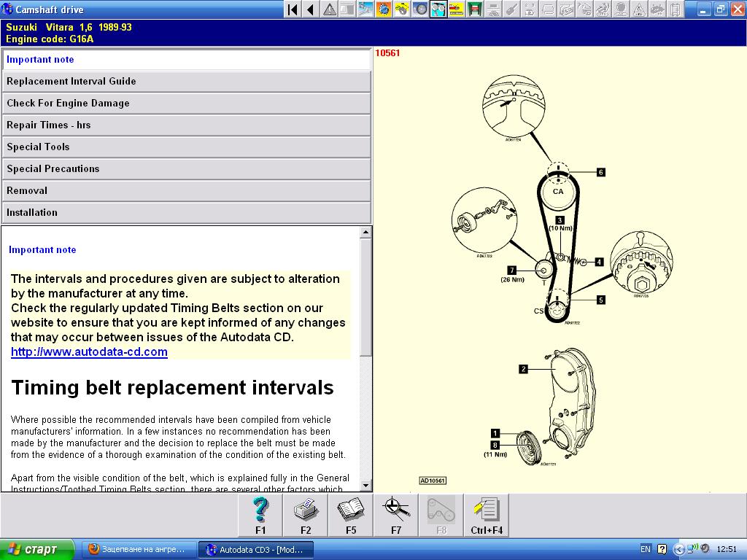Open the Removal procedure section
The width and height of the screenshot is (747, 560).
pyautogui.click(x=186, y=190)
